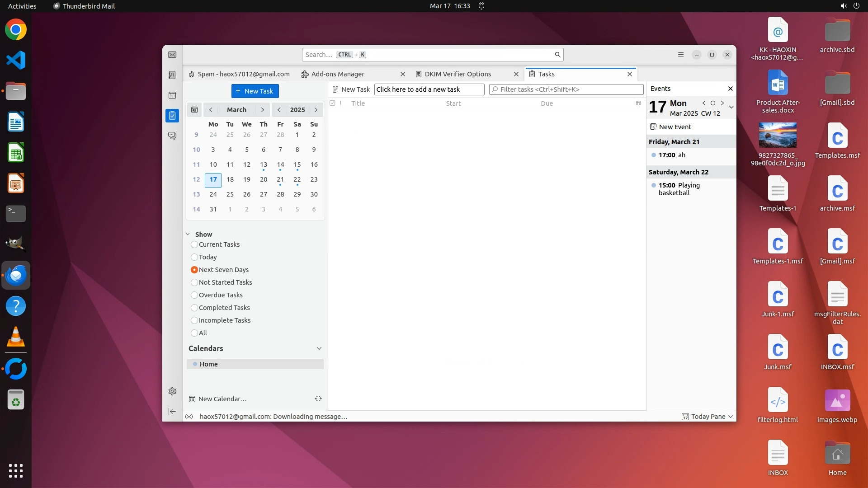Image resolution: width=868 pixels, height=488 pixels.
Task: Click the Filter tasks input field
Action: [567, 89]
